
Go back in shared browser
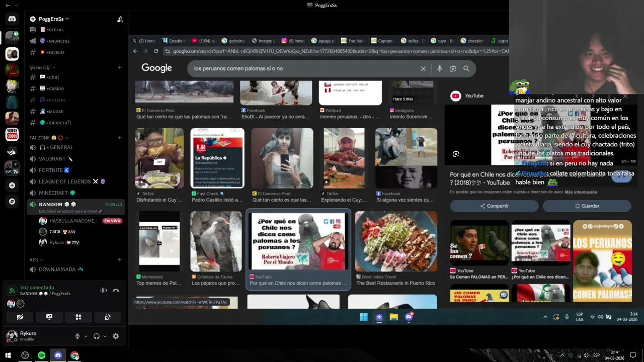135,51
